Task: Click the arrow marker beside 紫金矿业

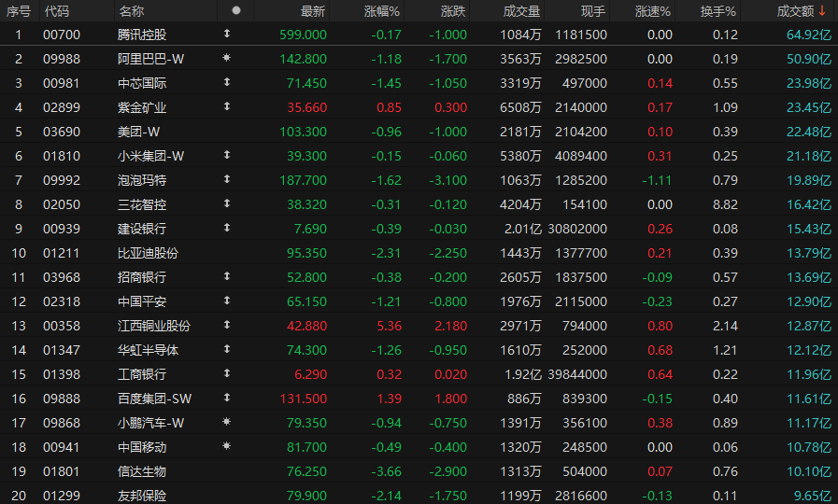Action: point(227,106)
